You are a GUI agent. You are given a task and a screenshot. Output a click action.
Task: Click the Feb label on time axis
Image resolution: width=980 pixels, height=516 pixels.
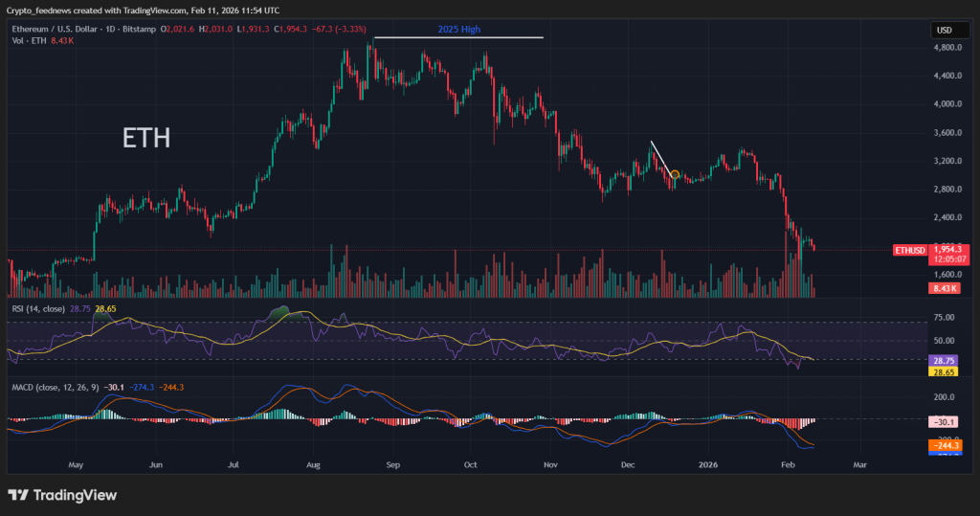coord(789,465)
